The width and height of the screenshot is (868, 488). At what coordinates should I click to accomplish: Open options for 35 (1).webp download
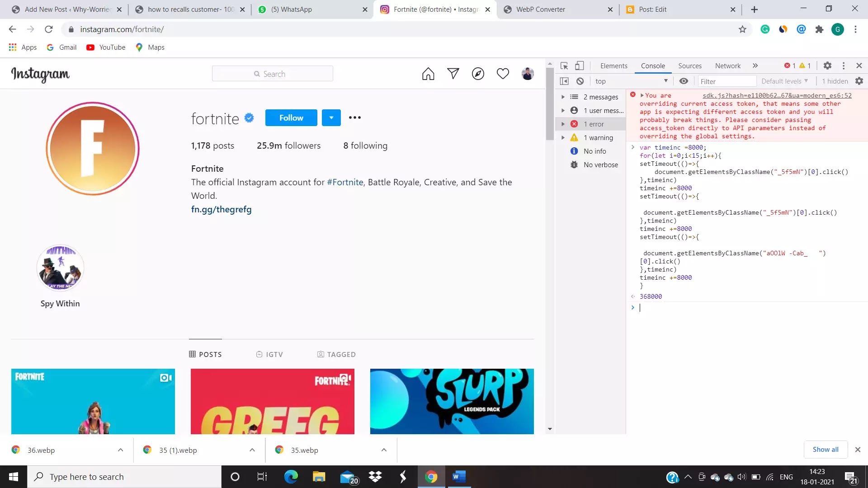coord(252,450)
